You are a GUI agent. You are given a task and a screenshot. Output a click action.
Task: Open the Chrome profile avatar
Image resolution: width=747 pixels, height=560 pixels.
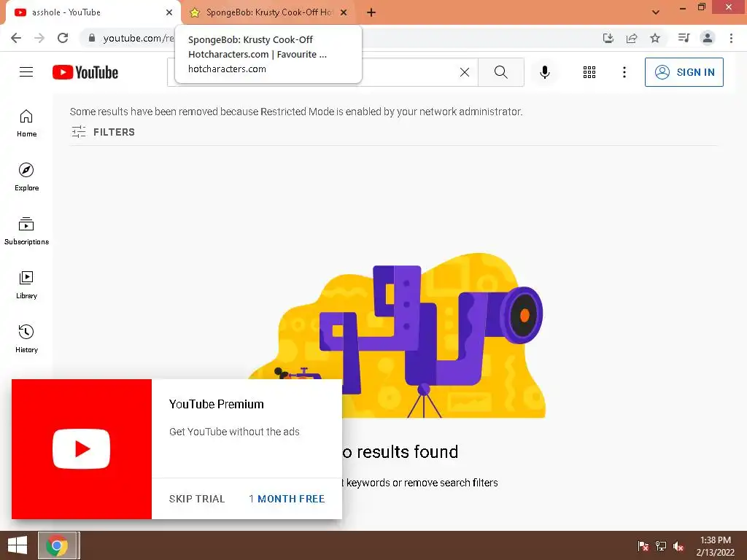pos(708,38)
